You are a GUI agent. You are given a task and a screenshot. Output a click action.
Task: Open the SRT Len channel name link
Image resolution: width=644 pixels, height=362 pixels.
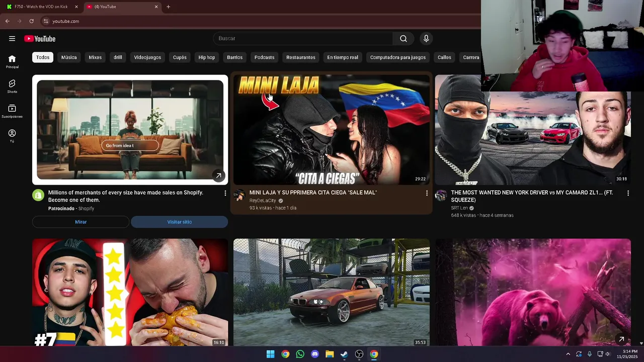coord(459,208)
